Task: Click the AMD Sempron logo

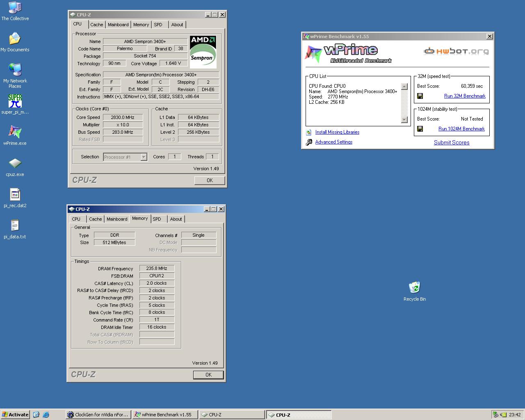Action: click(x=203, y=52)
